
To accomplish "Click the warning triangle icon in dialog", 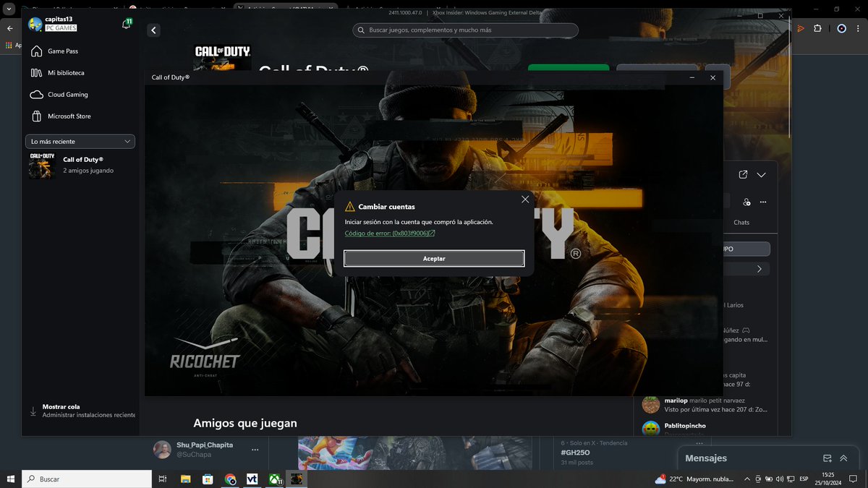I will (x=350, y=207).
